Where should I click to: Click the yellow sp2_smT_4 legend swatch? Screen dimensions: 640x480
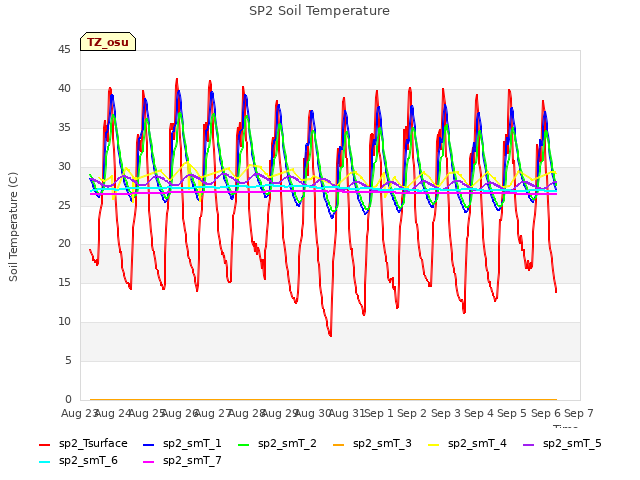pyautogui.click(x=433, y=444)
